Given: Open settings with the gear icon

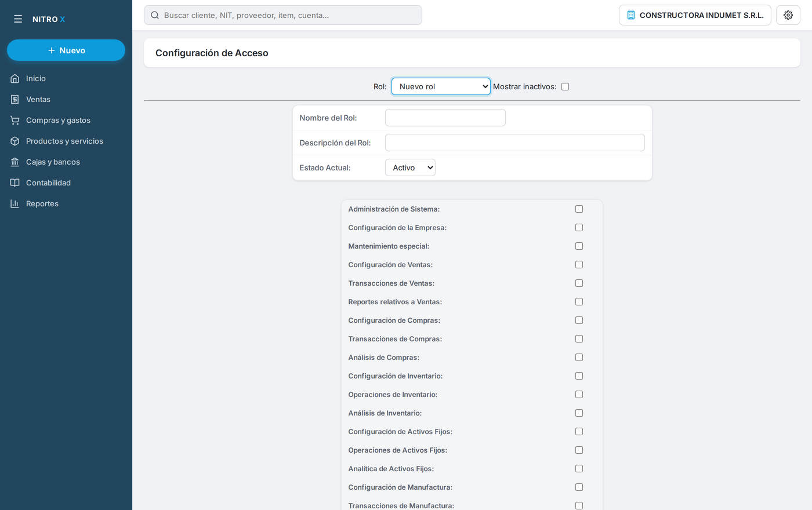Looking at the screenshot, I should pyautogui.click(x=788, y=15).
